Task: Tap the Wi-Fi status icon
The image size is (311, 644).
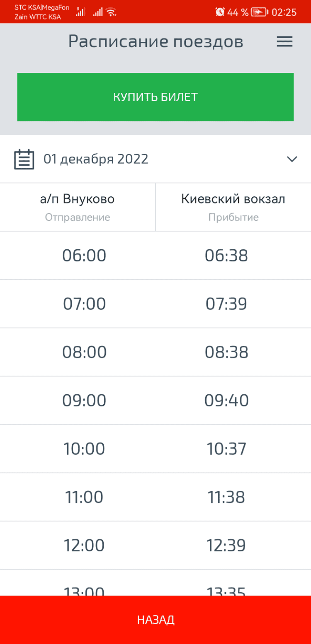Action: 111,12
